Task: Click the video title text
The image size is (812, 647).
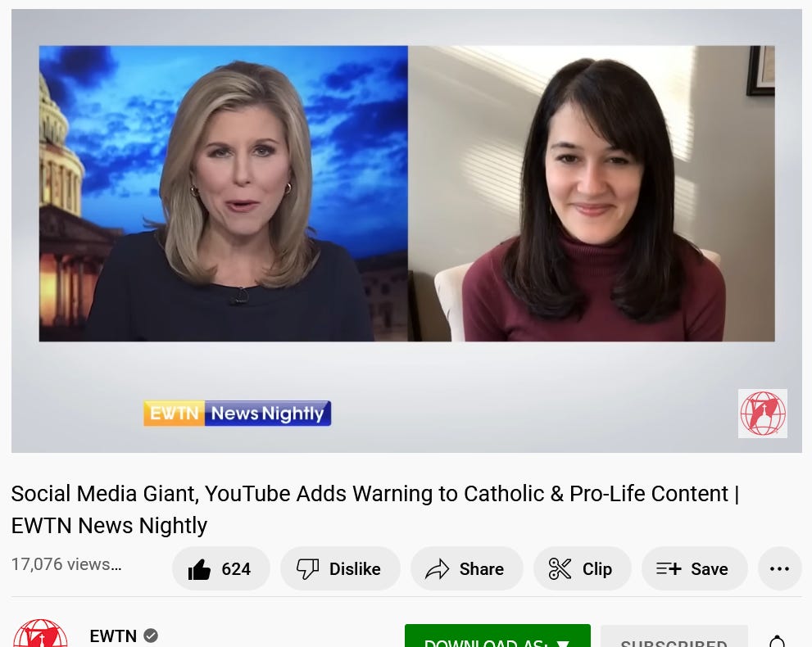Action: pos(375,509)
